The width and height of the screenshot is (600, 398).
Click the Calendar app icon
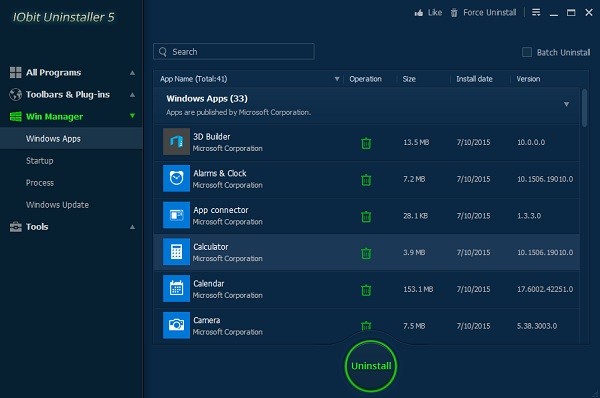tap(176, 289)
